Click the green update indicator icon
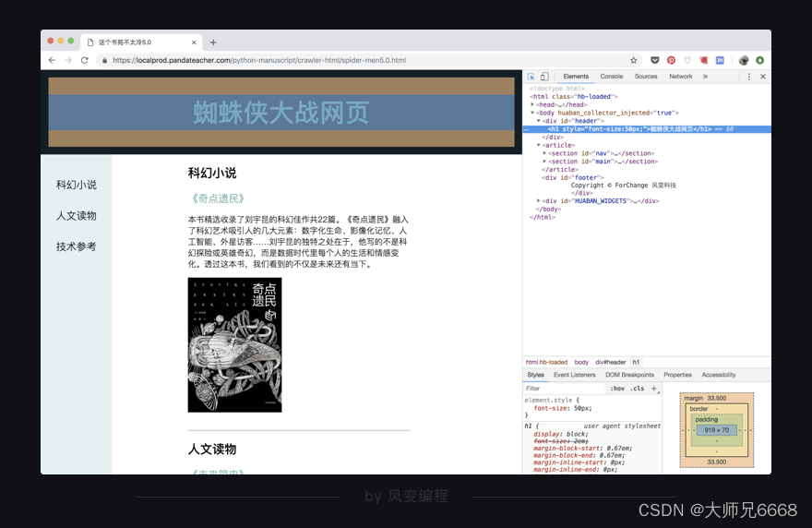812x528 pixels. point(759,60)
